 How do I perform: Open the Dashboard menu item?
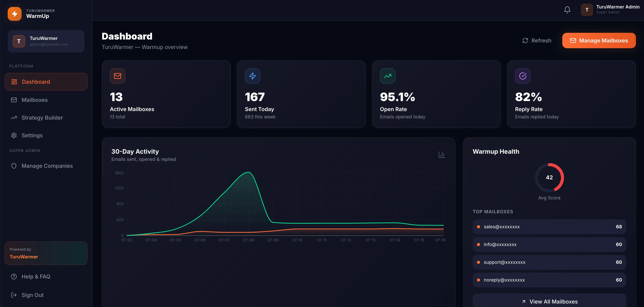point(46,82)
